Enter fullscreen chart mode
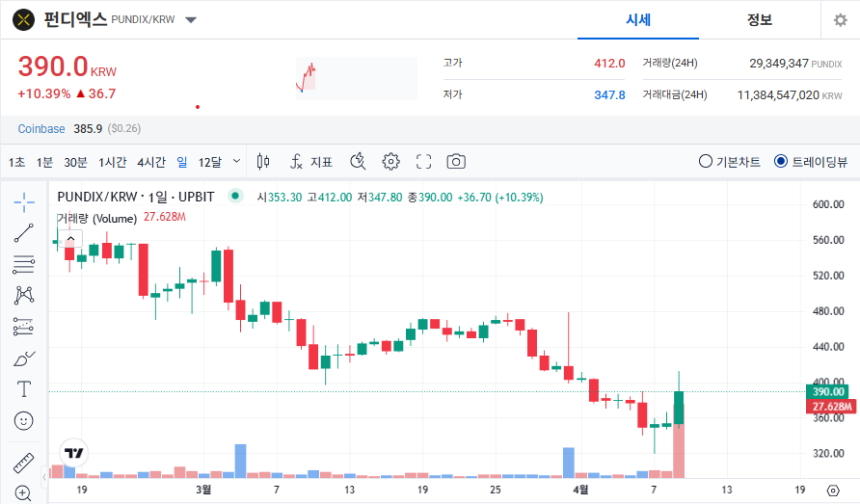Viewport: 860px width, 504px height. point(423,161)
